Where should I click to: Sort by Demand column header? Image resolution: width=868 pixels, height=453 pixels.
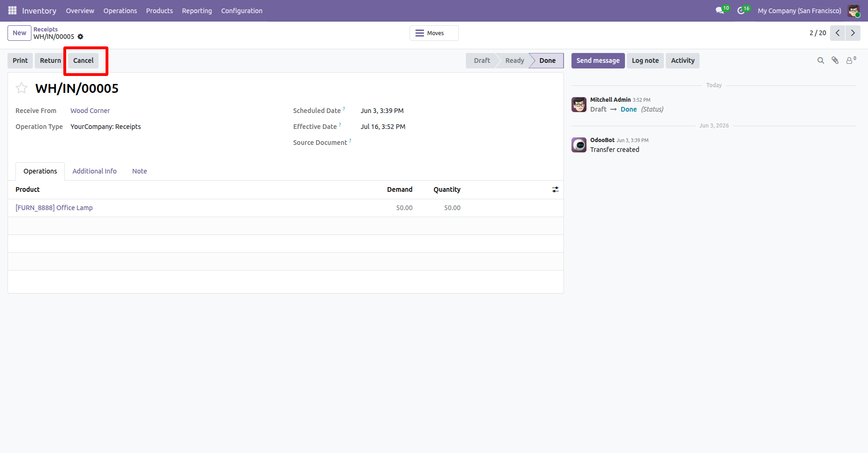pos(400,189)
